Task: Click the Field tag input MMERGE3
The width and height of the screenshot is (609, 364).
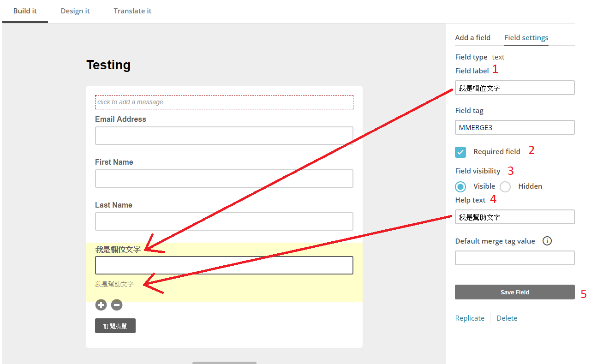Action: click(515, 127)
